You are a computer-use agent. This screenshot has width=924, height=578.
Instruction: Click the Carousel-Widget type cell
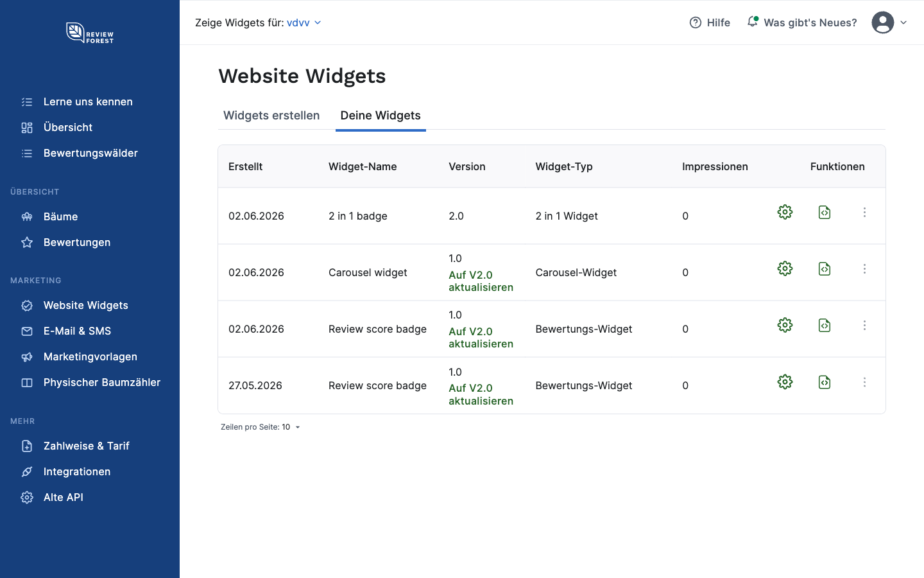click(576, 273)
